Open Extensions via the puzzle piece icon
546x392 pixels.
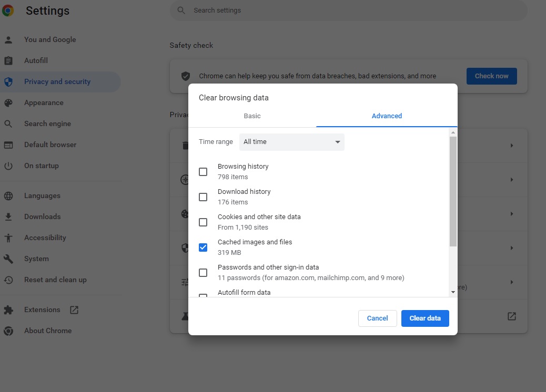point(8,310)
